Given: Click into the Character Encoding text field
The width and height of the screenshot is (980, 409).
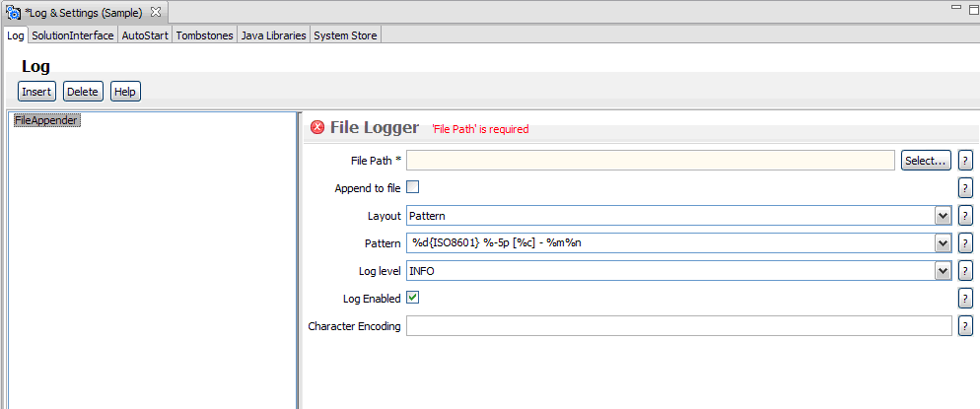Looking at the screenshot, I should tap(678, 326).
